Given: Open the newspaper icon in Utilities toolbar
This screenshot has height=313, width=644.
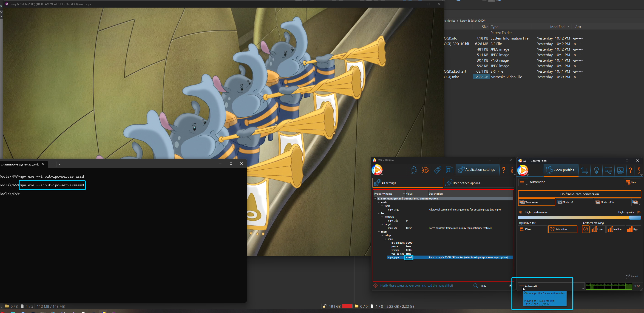Looking at the screenshot, I should (449, 170).
